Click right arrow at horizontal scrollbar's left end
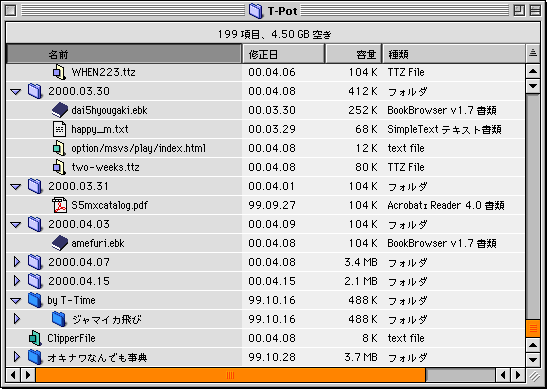 [x=28, y=375]
